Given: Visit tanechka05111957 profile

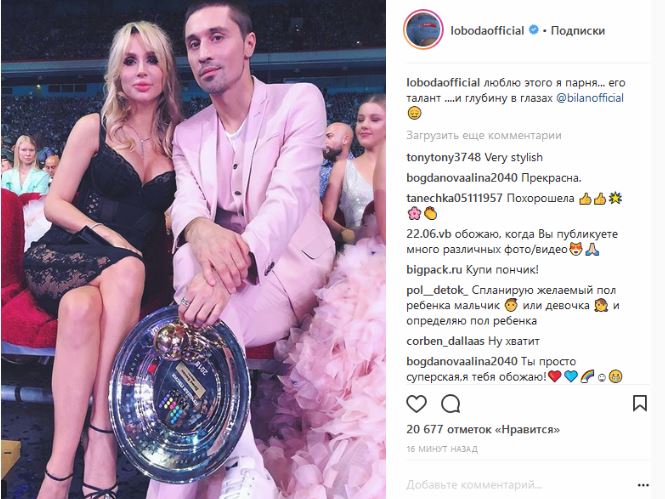Looking at the screenshot, I should pyautogui.click(x=454, y=198).
